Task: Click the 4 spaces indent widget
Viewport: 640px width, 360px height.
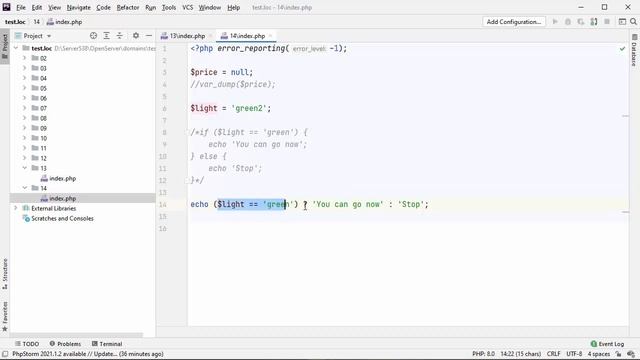Action: [598, 354]
